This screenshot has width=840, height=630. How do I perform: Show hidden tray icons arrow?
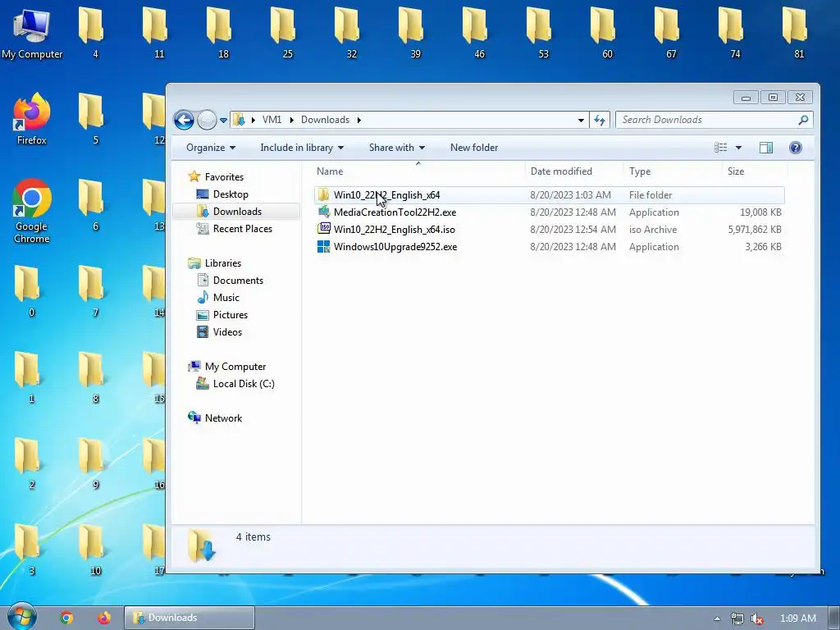tap(717, 619)
